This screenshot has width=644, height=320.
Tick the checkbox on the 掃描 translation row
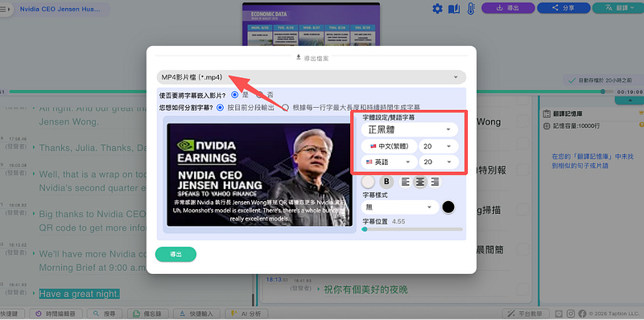[x=522, y=210]
